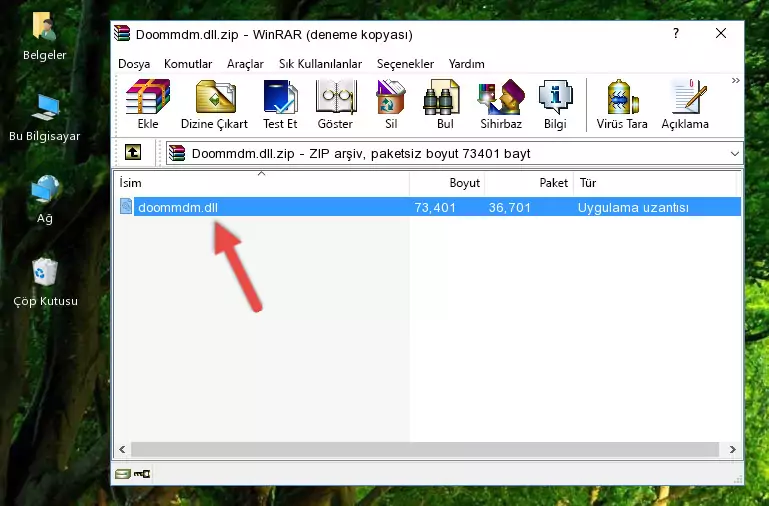This screenshot has width=769, height=506.
Task: Open the Göster view icon
Action: tap(335, 97)
